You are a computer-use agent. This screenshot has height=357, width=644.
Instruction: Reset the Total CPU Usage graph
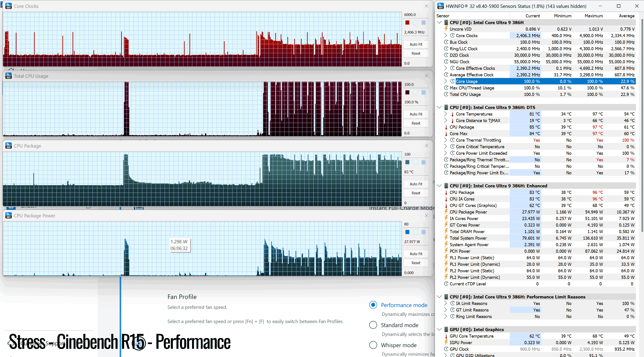point(416,123)
